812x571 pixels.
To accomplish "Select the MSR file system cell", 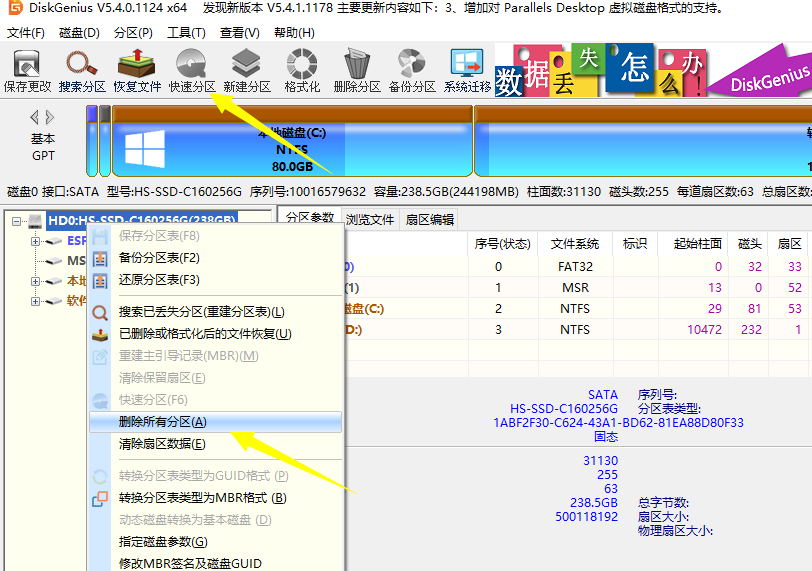I will point(575,288).
